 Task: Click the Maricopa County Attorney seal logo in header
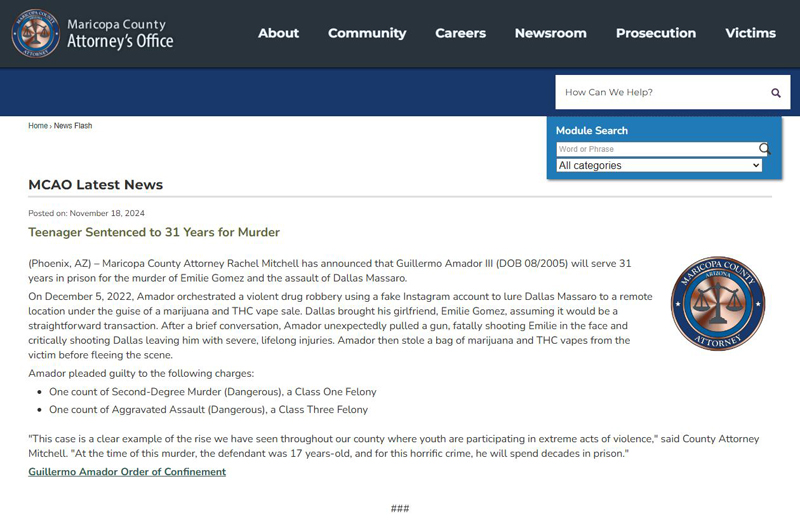(x=35, y=33)
